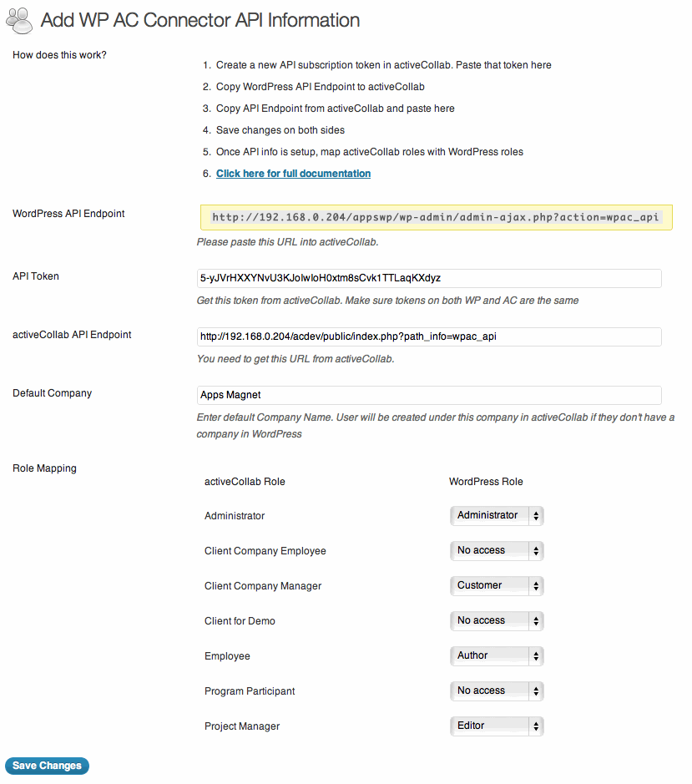Open the Administrator role dropdown

click(497, 515)
